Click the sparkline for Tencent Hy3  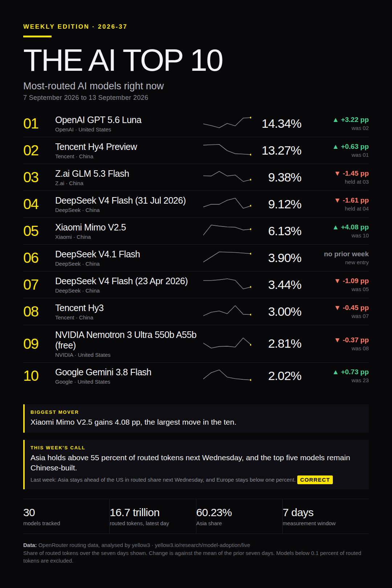pyautogui.click(x=227, y=311)
